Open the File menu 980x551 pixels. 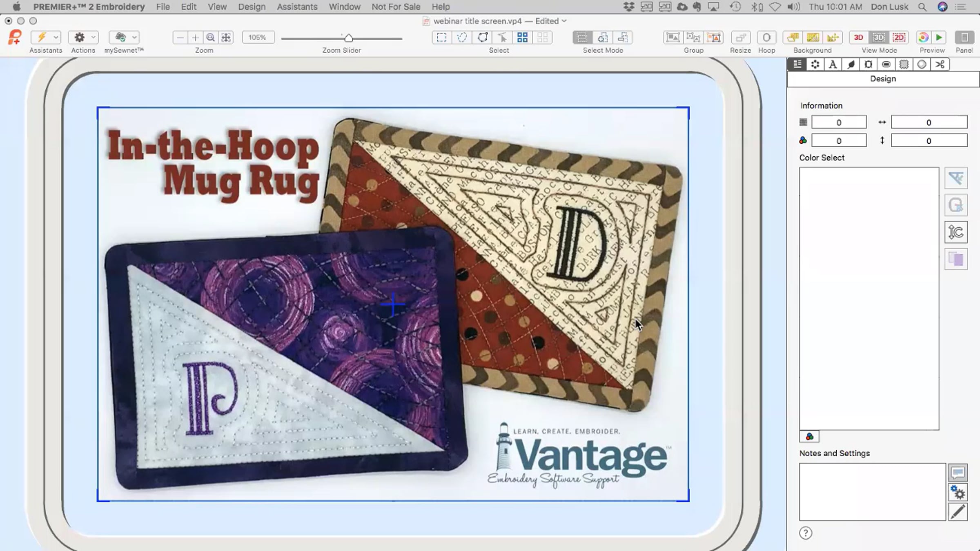pos(163,7)
